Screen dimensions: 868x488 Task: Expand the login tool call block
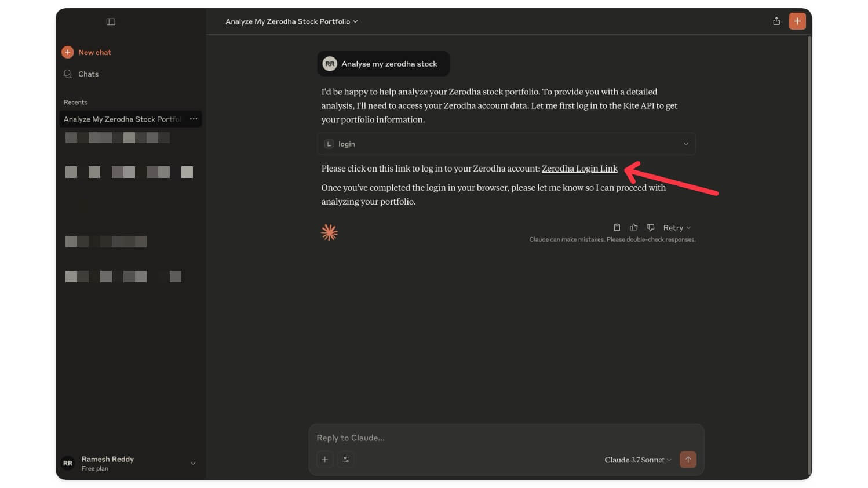(506, 144)
